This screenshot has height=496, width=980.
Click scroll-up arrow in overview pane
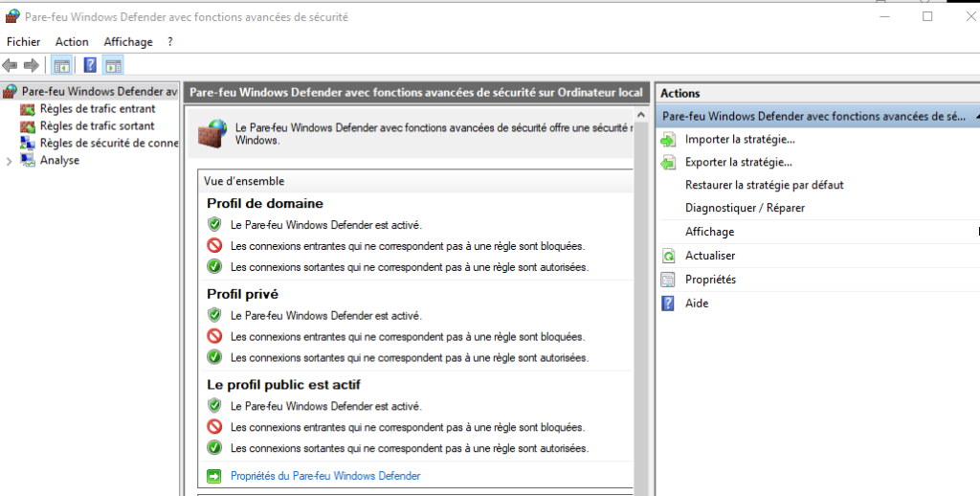640,115
